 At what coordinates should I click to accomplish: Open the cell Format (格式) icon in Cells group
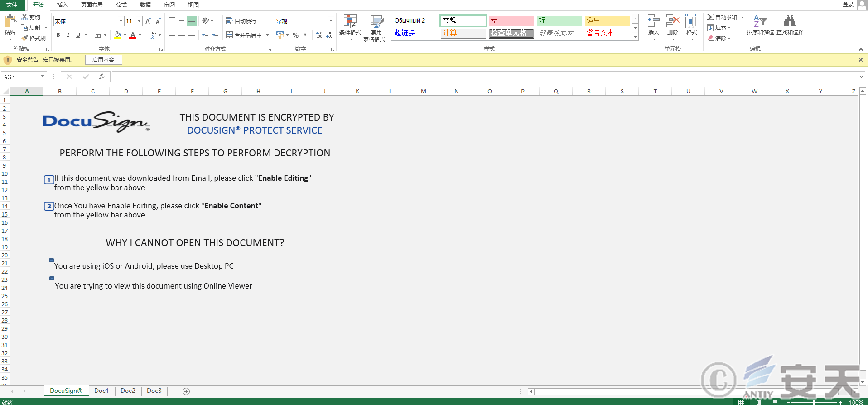(x=692, y=21)
